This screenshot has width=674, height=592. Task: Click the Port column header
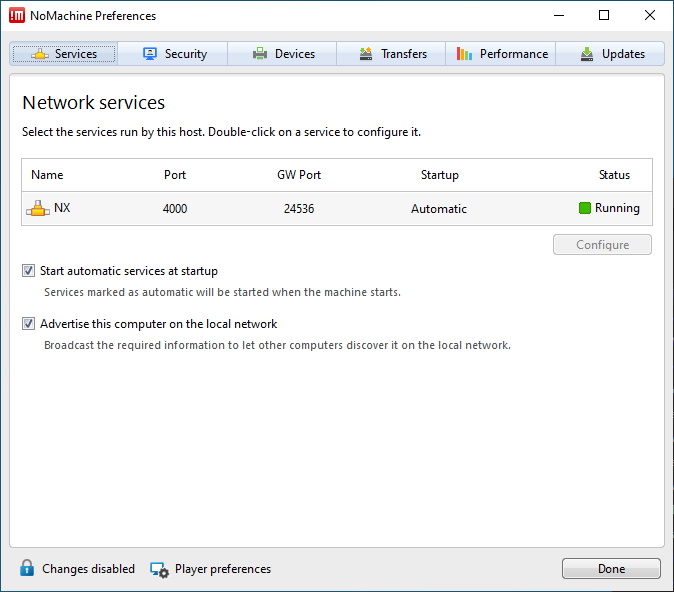[x=175, y=175]
